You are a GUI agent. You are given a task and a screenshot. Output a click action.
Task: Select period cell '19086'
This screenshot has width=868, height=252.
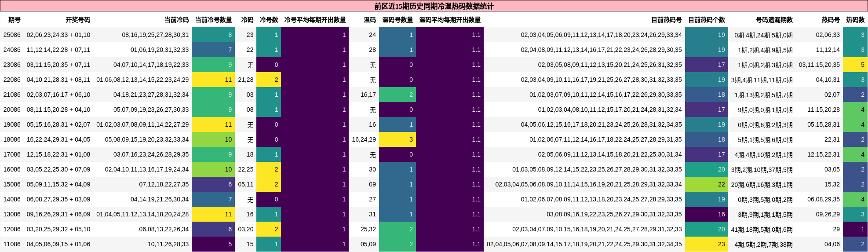12,124
